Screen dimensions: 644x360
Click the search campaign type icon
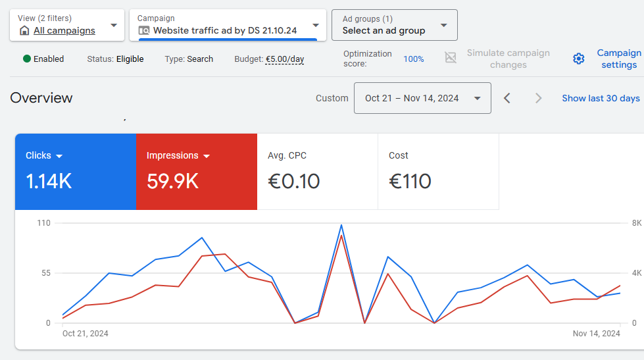[144, 30]
